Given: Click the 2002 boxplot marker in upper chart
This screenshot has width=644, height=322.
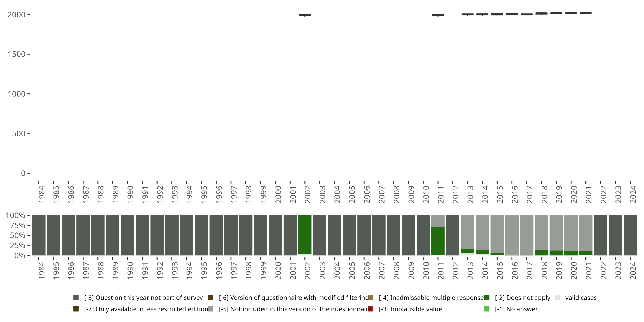Looking at the screenshot, I should (x=305, y=15).
